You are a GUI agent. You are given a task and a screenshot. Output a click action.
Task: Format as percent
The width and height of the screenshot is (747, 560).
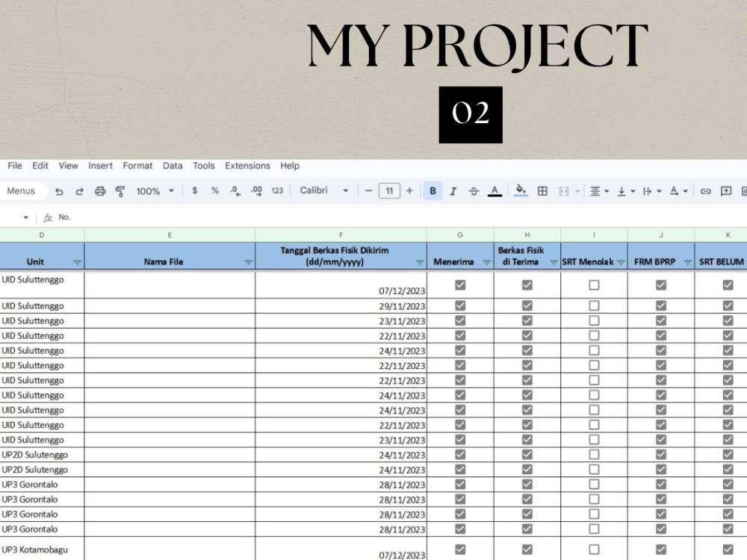point(215,190)
